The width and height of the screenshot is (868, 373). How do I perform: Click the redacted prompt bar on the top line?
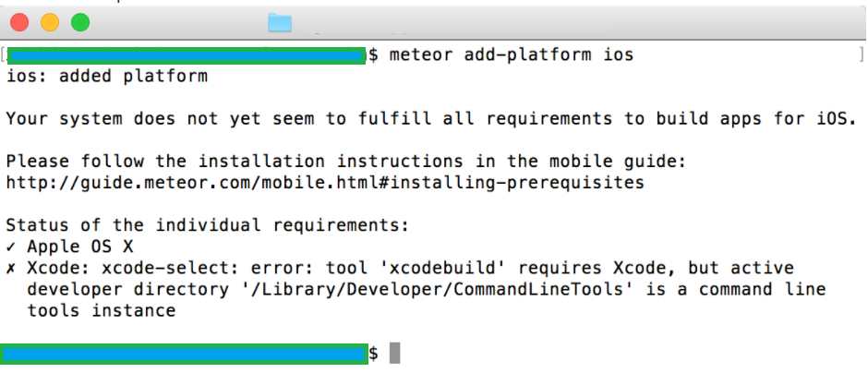tap(185, 55)
